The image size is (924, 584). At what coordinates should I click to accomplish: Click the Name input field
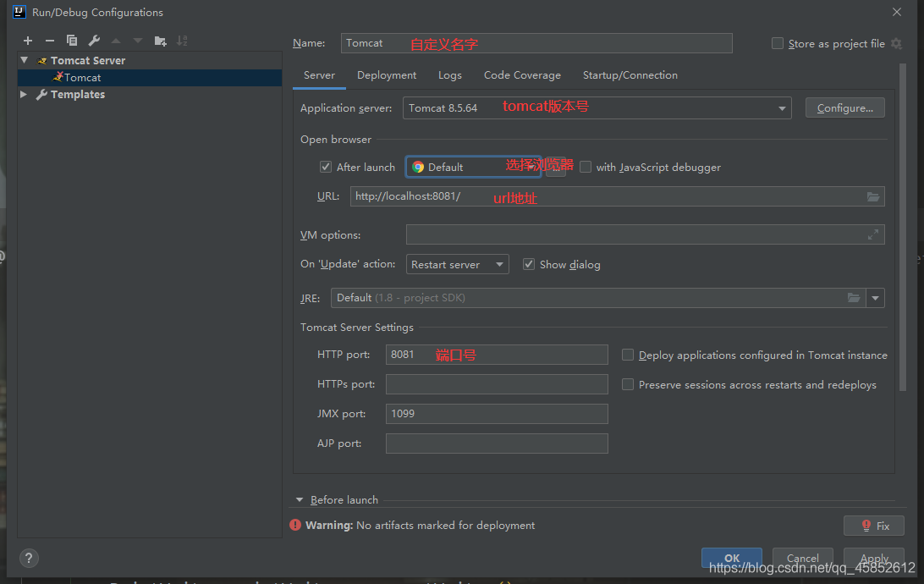click(x=536, y=43)
